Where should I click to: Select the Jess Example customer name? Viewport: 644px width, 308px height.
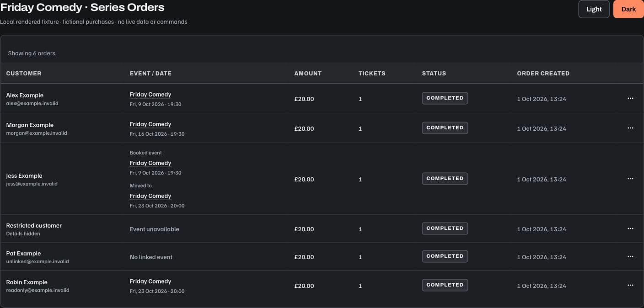tap(24, 176)
